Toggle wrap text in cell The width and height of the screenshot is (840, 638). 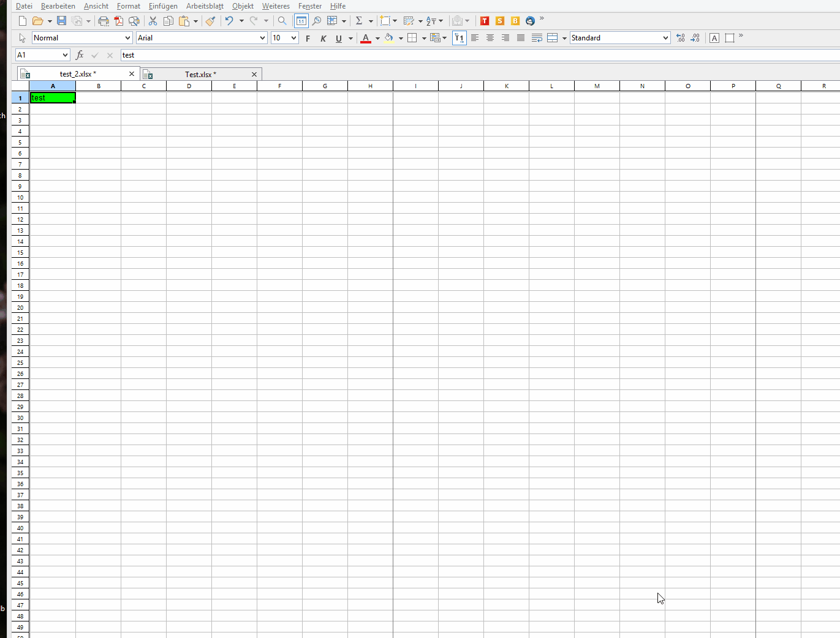537,38
